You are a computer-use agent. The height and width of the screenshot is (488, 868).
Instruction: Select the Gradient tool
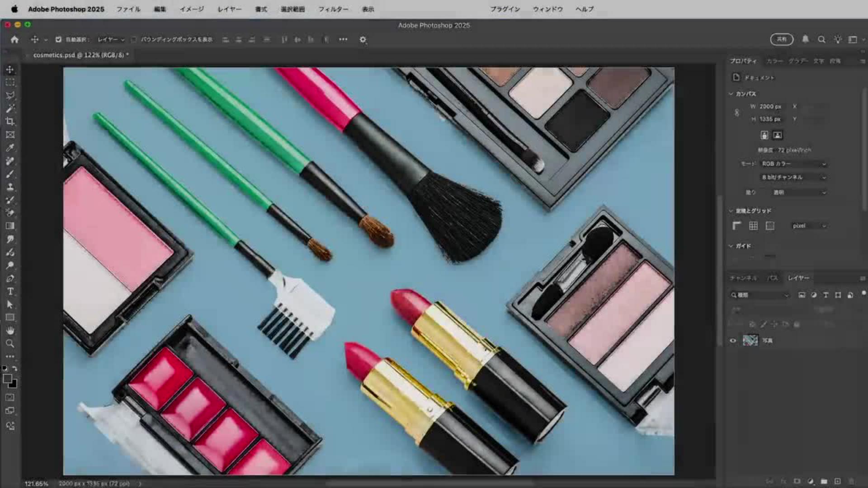point(10,226)
